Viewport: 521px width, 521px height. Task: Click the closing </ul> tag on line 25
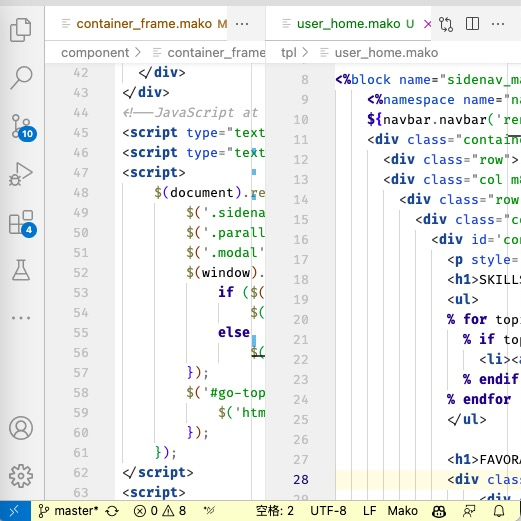tap(467, 419)
